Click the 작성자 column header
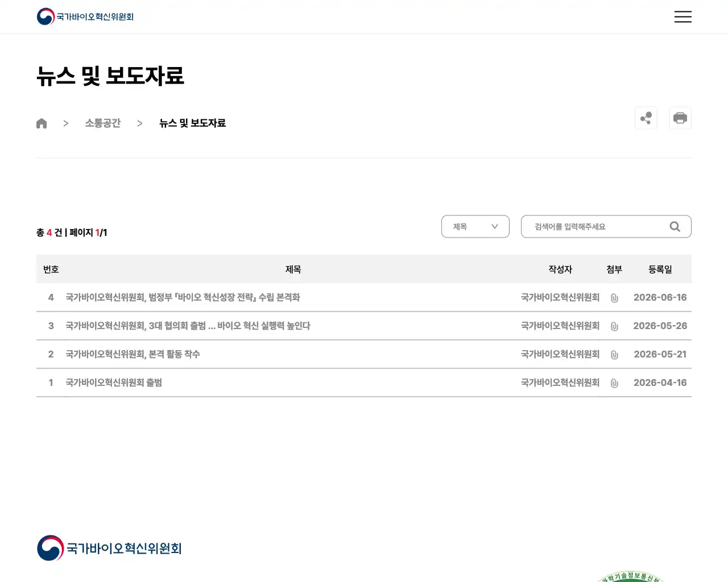 (x=560, y=269)
